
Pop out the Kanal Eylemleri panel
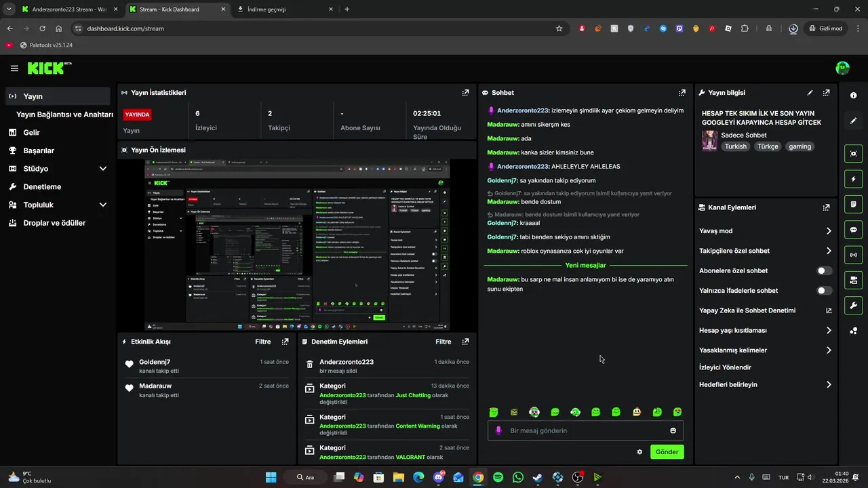click(826, 207)
